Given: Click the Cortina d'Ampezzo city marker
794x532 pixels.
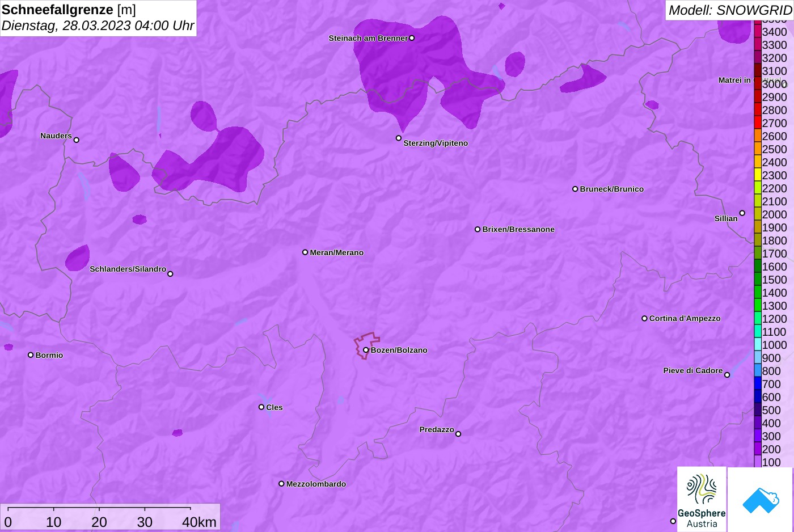Looking at the screenshot, I should [x=644, y=318].
